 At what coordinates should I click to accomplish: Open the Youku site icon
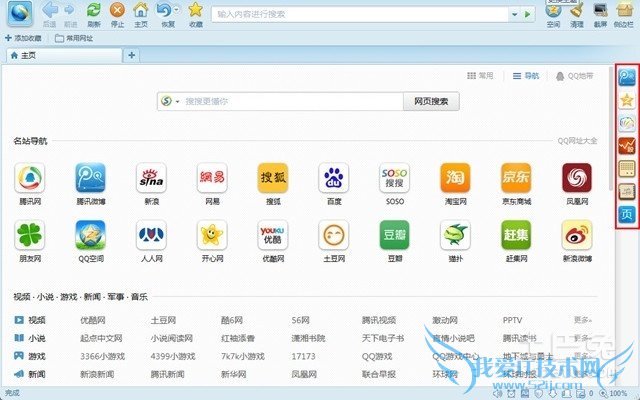tap(273, 235)
